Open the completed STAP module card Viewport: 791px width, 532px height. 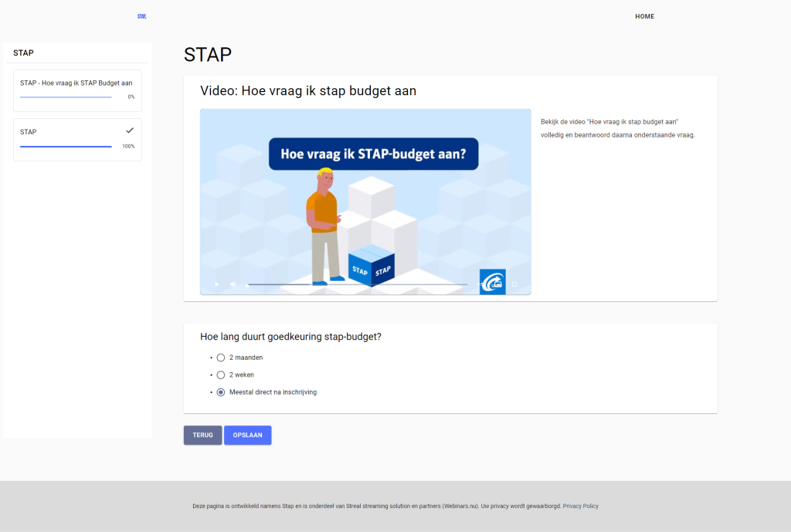pos(78,140)
